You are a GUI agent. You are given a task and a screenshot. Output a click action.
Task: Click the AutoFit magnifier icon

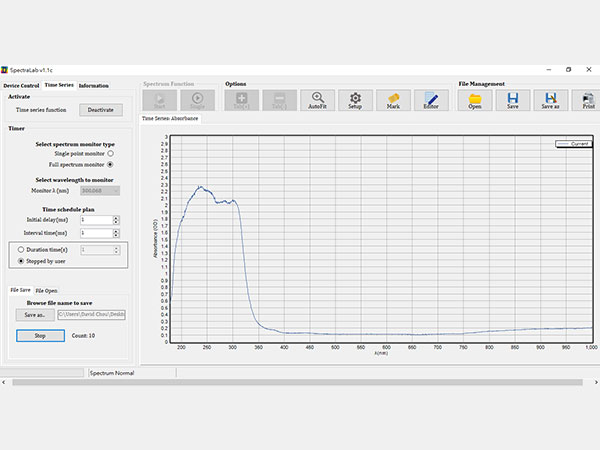click(x=317, y=100)
